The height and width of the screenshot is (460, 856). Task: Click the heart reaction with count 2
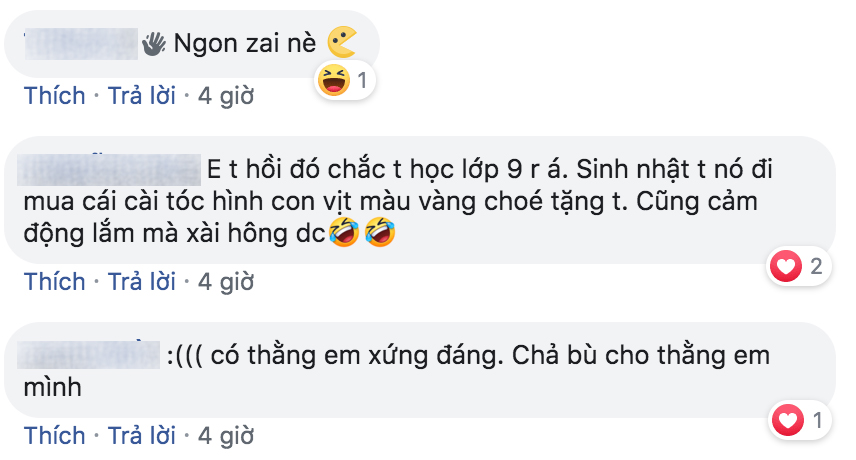click(x=786, y=266)
